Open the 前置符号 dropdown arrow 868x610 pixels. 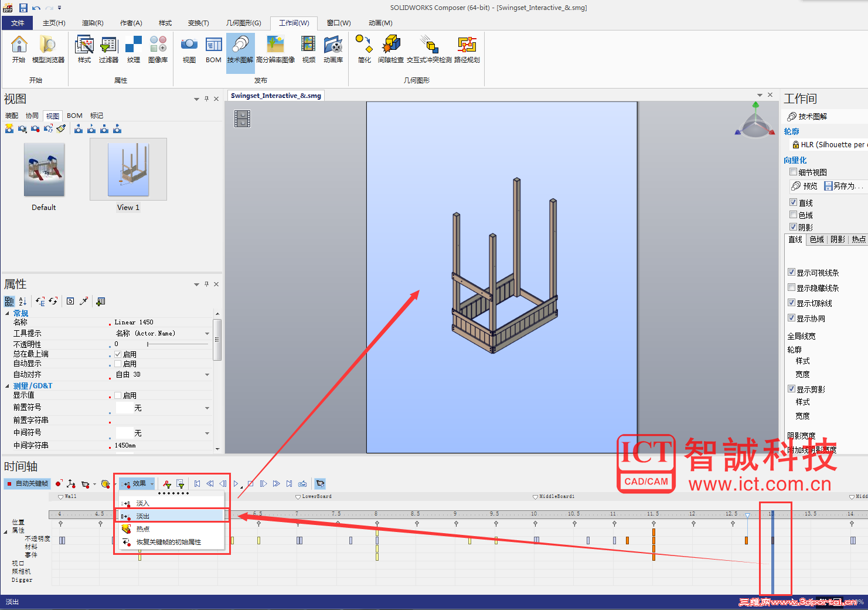207,408
